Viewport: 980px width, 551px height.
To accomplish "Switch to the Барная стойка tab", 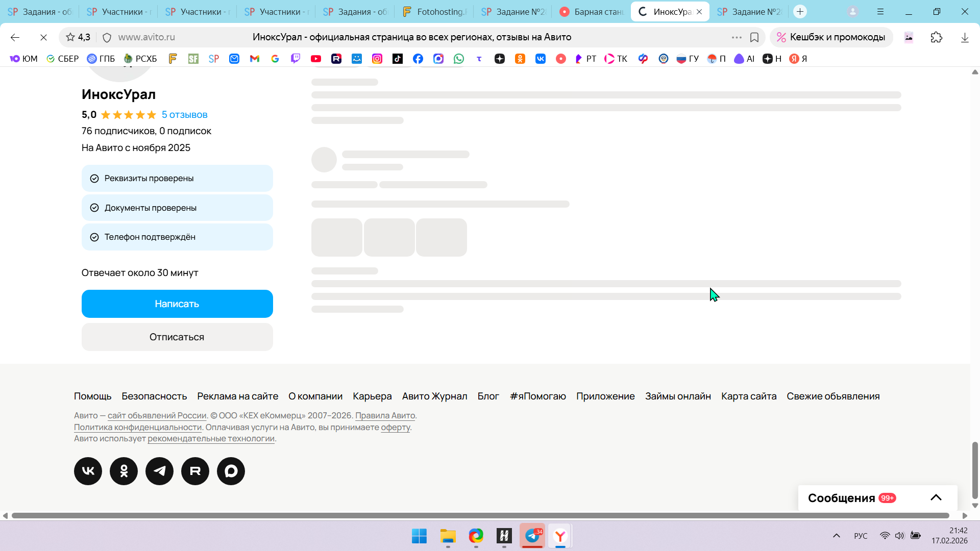I will click(x=592, y=12).
